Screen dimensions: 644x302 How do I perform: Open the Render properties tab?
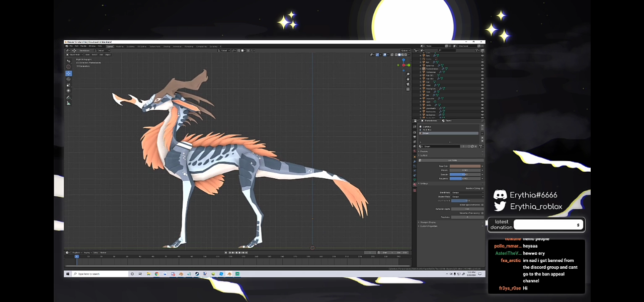415,132
